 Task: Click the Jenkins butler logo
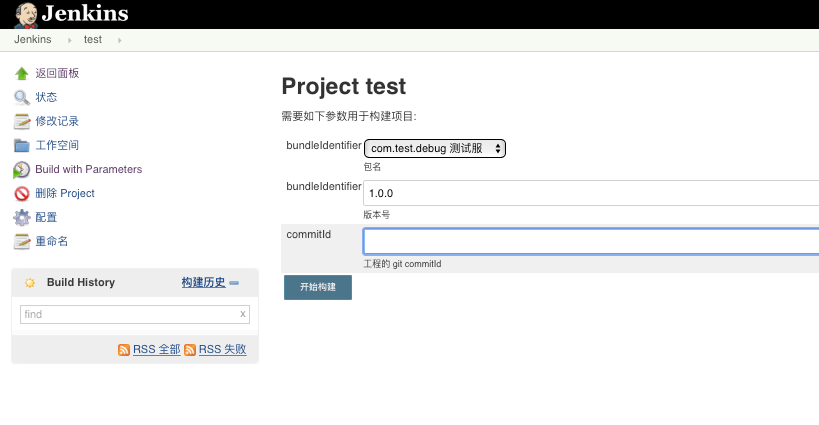point(26,15)
